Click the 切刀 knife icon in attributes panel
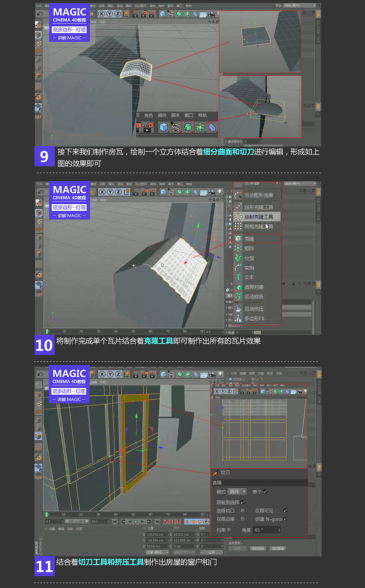Viewport: 365px width, 588px height. click(x=216, y=472)
